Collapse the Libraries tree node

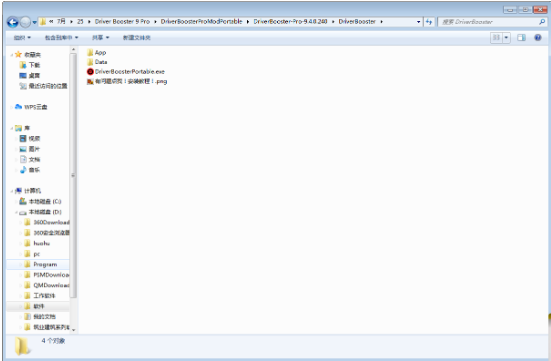coord(12,128)
